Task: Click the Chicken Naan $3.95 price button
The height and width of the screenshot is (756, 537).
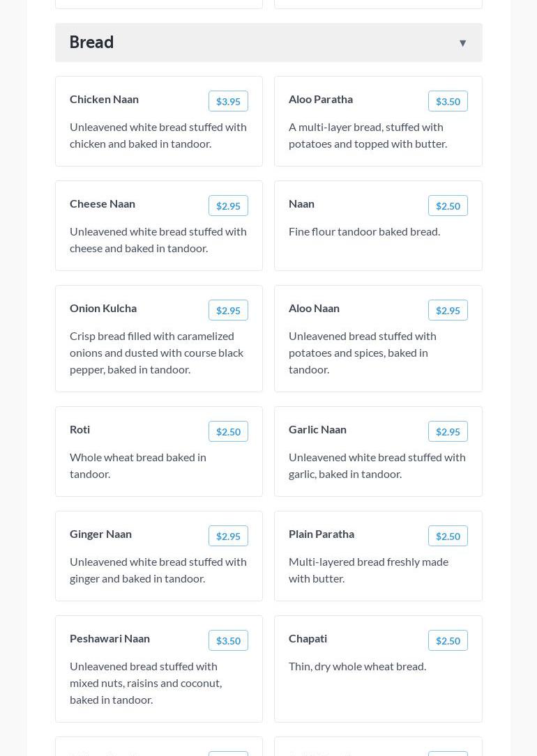Action: tap(228, 101)
